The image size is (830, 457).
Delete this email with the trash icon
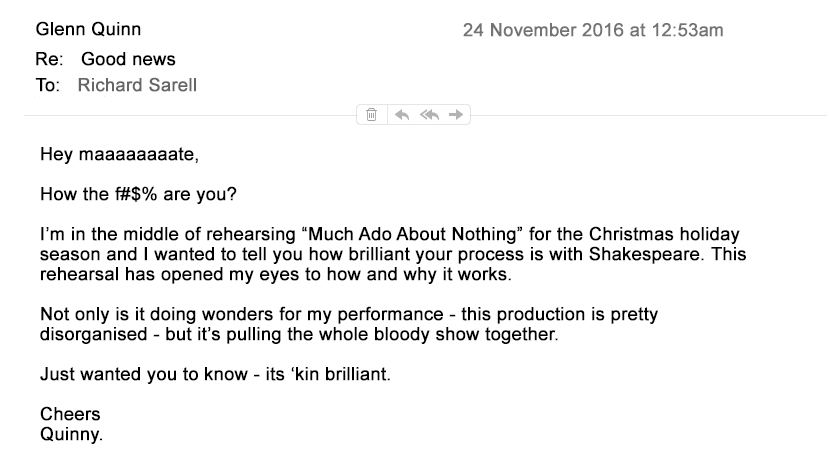(372, 115)
